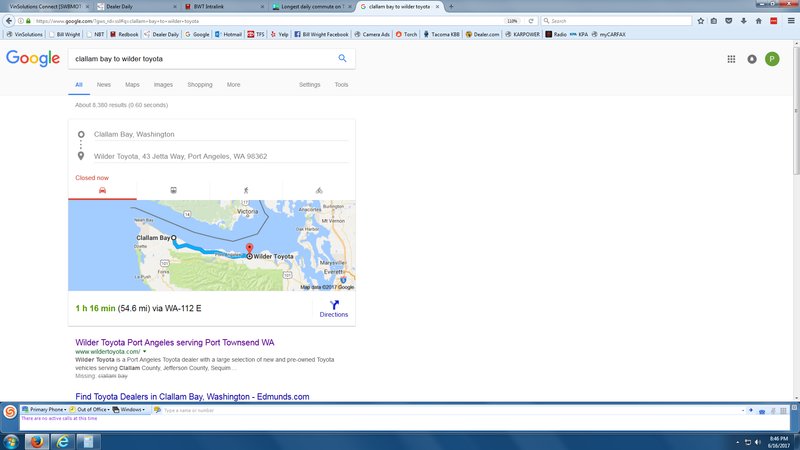Select the driving mode car icon
800x450 pixels.
point(102,190)
